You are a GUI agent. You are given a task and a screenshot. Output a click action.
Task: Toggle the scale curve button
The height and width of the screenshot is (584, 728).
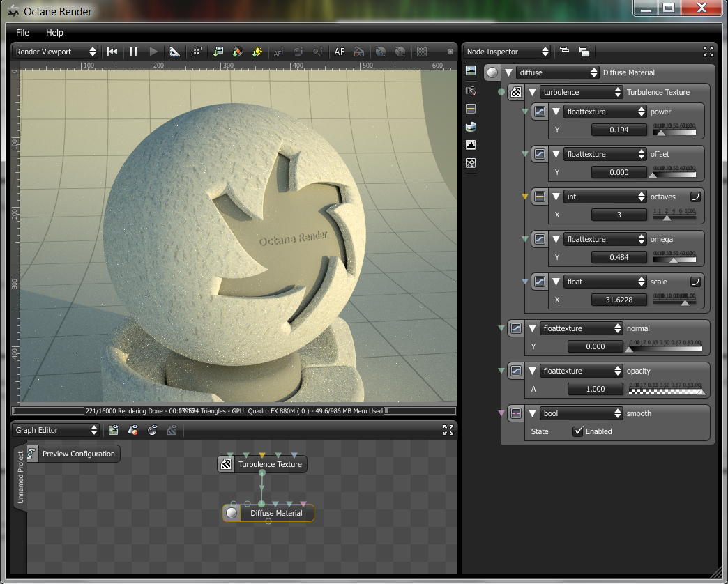tap(695, 282)
